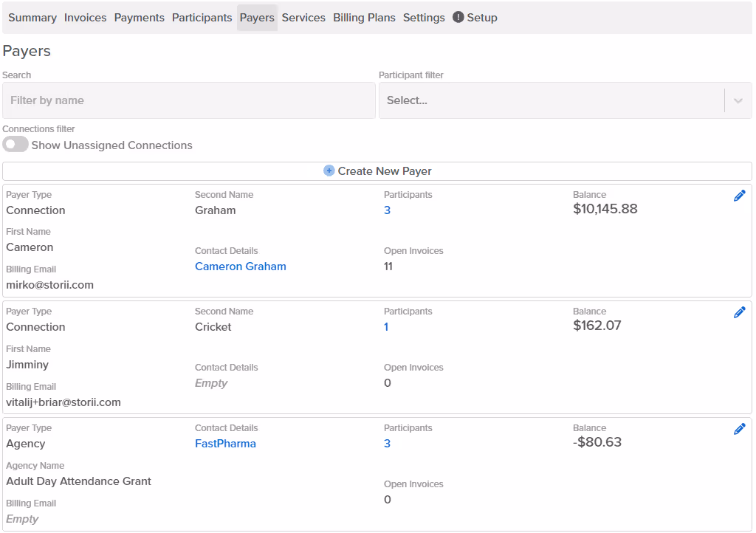Click the plus icon beside Create New Payer
756x533 pixels.
(x=329, y=171)
